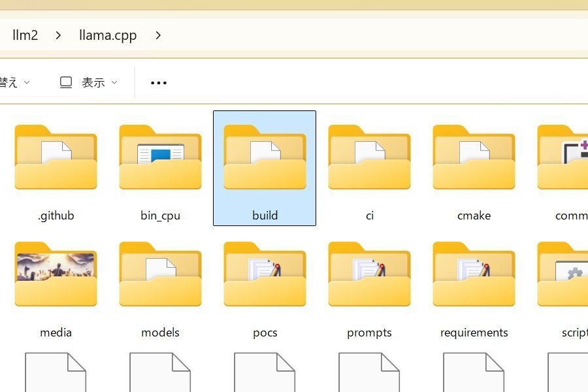The width and height of the screenshot is (588, 392).
Task: Click the 'bin_cpu' folder name label
Action: pos(160,216)
